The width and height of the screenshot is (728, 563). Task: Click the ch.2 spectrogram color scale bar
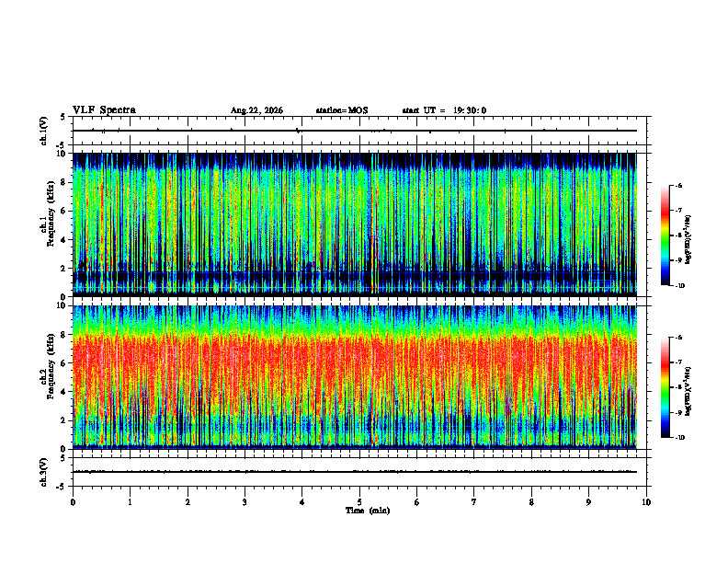pyautogui.click(x=665, y=387)
